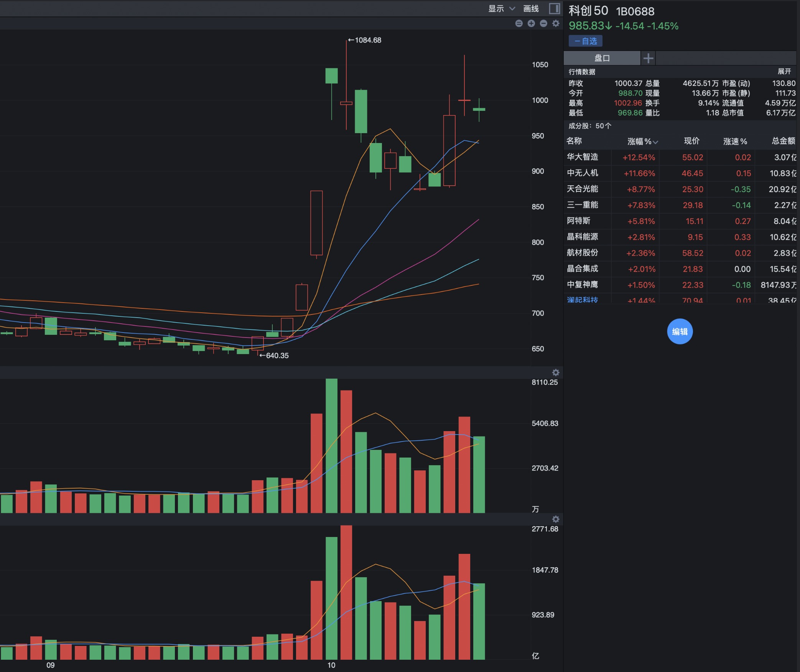Viewport: 800px width, 672px height.
Task: Open turnover amount sub-chart settings gear
Action: (556, 519)
